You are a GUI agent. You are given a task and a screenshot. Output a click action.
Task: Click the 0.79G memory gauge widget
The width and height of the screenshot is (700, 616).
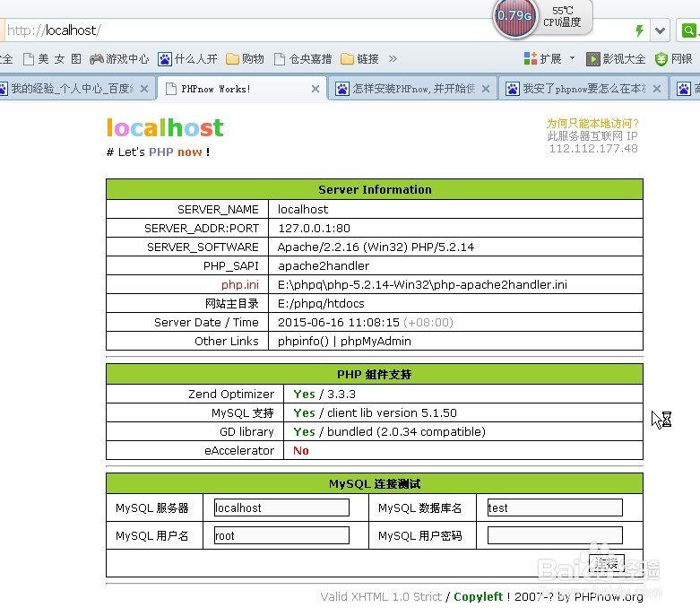514,16
